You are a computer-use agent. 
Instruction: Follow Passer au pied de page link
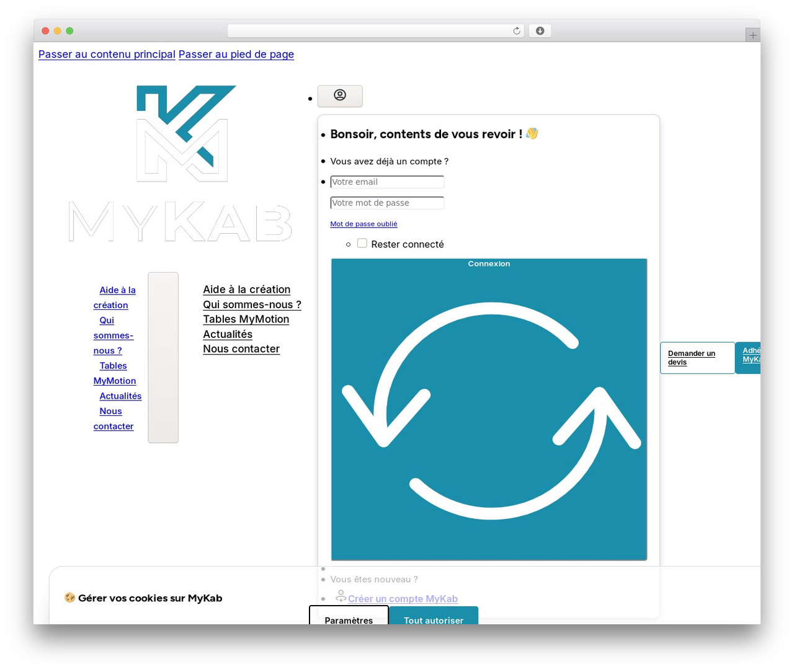pyautogui.click(x=236, y=55)
